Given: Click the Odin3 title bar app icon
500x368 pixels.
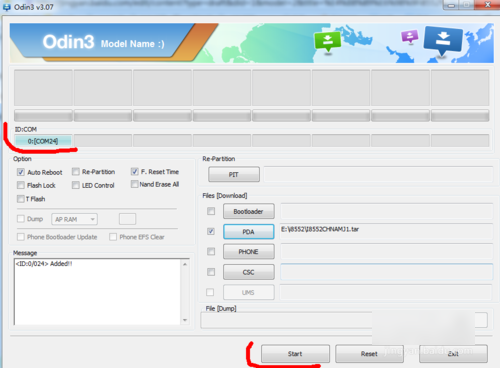Looking at the screenshot, I should click(7, 7).
